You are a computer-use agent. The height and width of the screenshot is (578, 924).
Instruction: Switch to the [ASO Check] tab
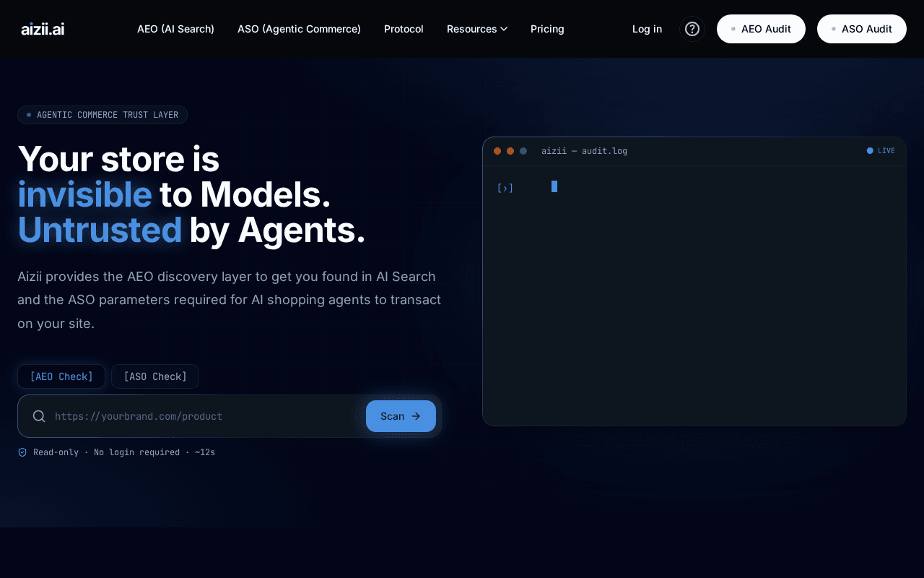click(155, 376)
